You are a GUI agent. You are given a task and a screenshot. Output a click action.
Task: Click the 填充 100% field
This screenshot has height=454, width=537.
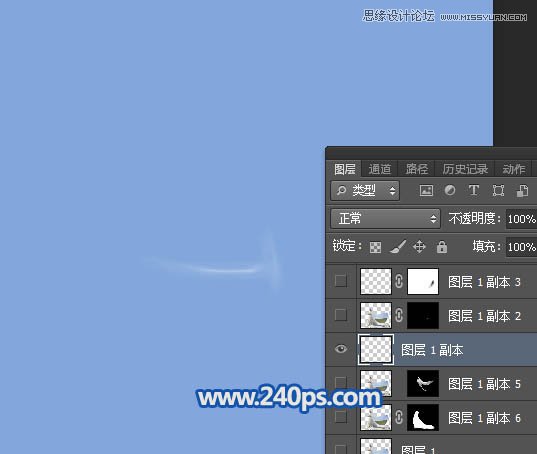pos(521,247)
